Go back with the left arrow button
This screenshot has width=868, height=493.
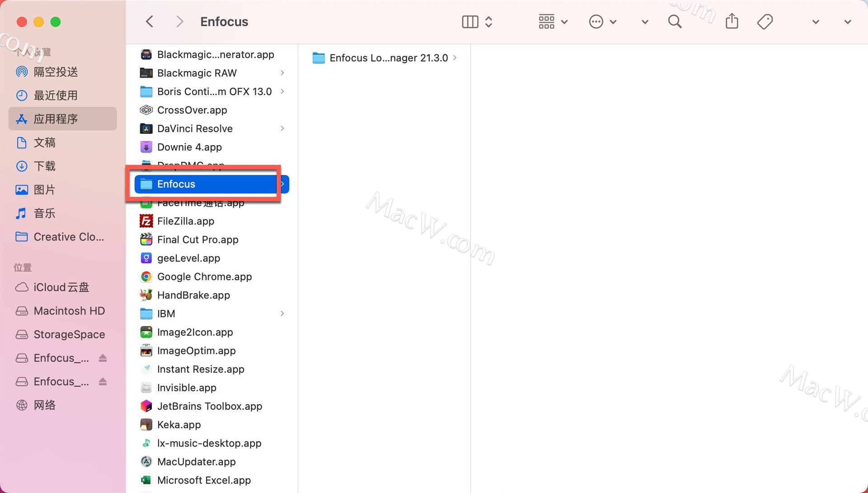[x=150, y=22]
